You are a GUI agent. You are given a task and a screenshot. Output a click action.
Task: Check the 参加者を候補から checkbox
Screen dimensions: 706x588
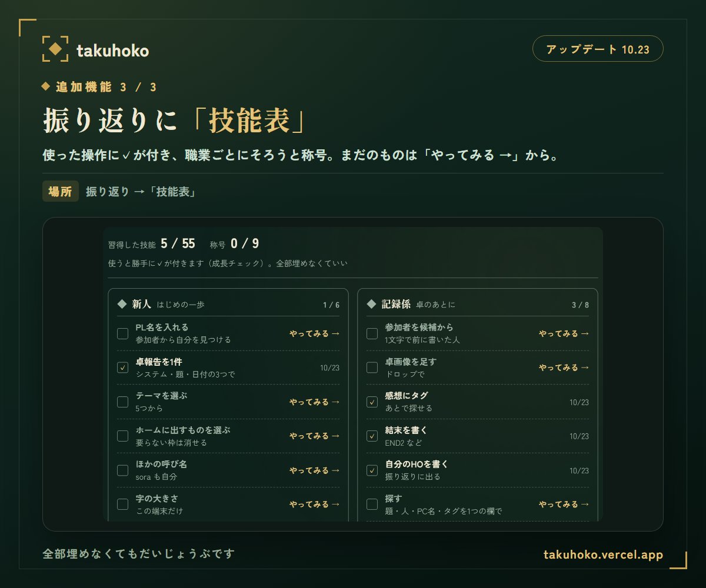click(x=372, y=333)
